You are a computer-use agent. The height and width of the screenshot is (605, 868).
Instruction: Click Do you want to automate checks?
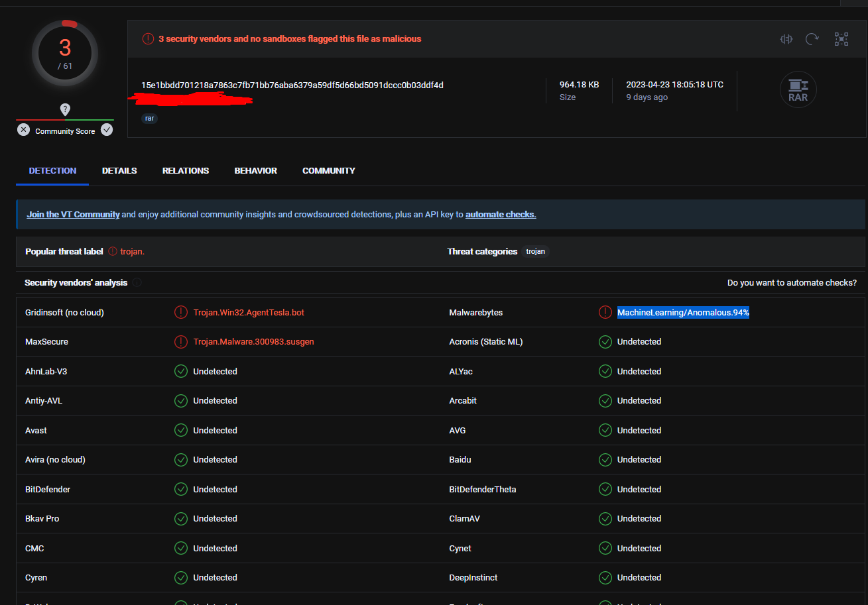tap(792, 283)
